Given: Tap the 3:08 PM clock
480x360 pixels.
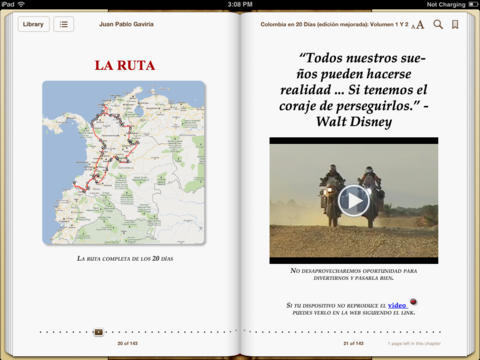Looking at the screenshot, I should [240, 4].
